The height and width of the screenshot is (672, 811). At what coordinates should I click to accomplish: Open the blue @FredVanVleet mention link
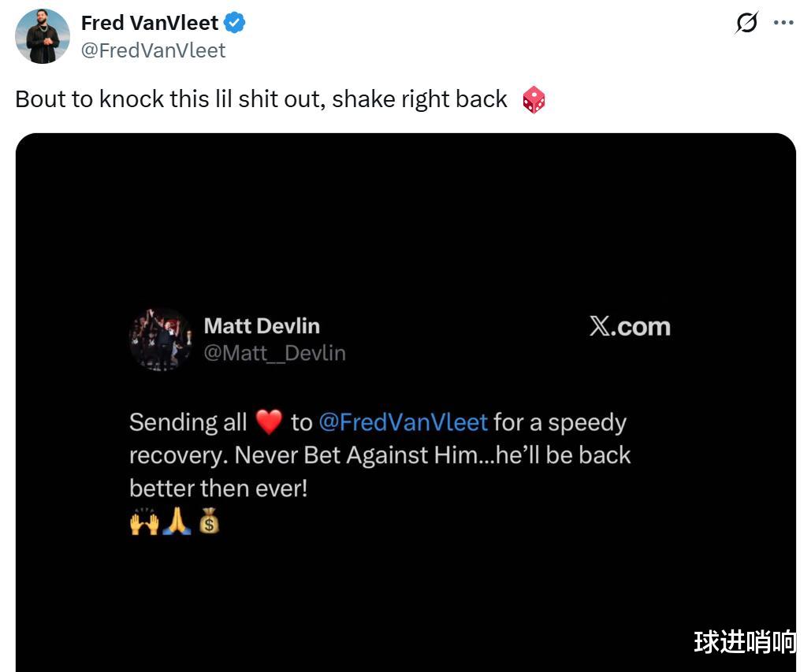(404, 422)
